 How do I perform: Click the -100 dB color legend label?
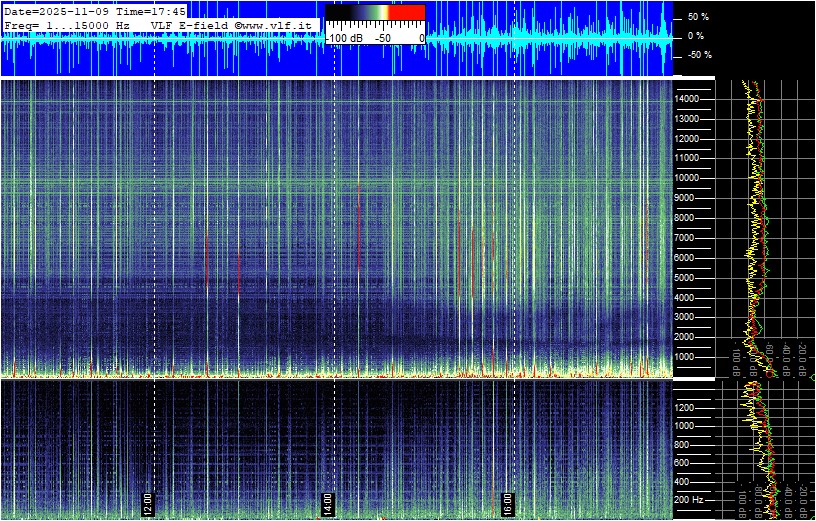[x=345, y=38]
